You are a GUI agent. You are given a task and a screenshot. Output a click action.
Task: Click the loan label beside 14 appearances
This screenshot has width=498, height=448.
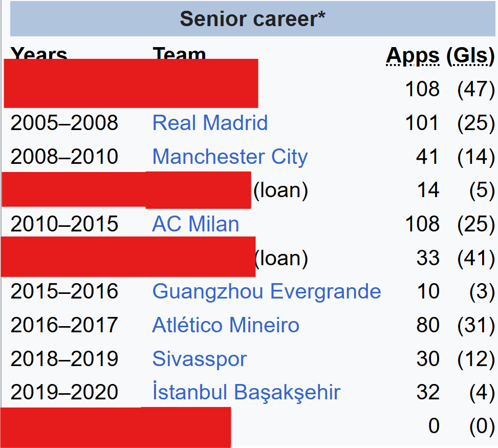(x=280, y=190)
